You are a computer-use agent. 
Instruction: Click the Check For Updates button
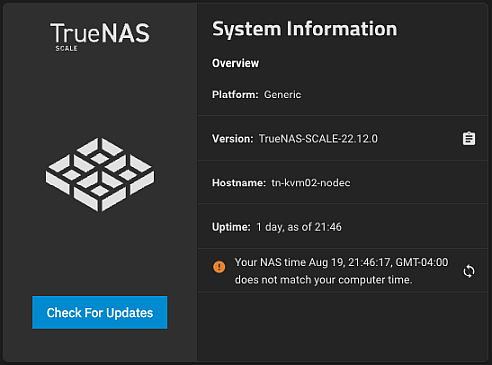(x=100, y=313)
